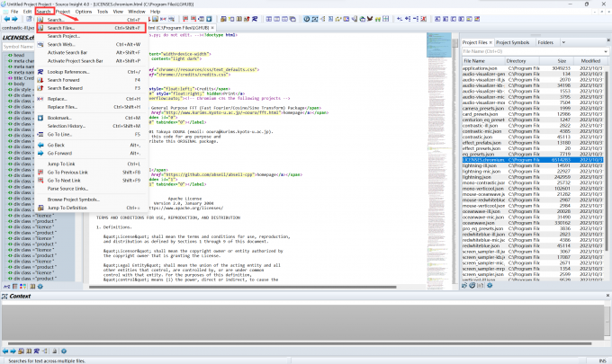The width and height of the screenshot is (612, 364).
Task: Select redwhiteblue.json in the file list
Action: tap(533, 246)
